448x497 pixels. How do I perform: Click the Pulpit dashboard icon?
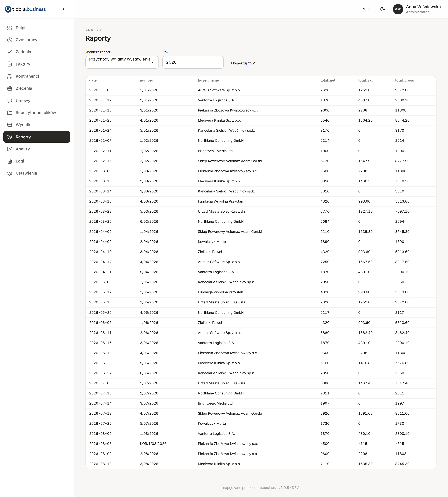click(10, 28)
